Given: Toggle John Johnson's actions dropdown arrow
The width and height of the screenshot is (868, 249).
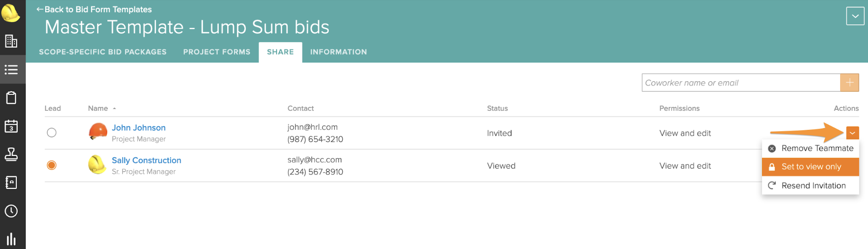Looking at the screenshot, I should [852, 133].
